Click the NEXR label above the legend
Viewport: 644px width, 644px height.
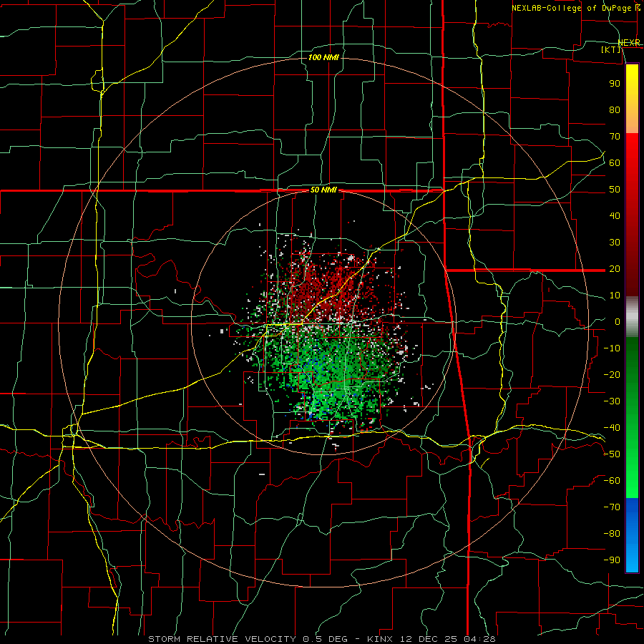(x=629, y=43)
